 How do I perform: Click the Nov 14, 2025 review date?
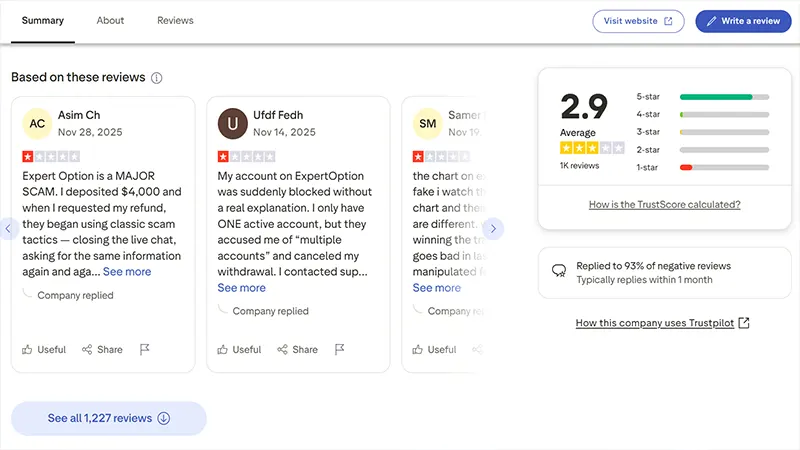(x=284, y=132)
